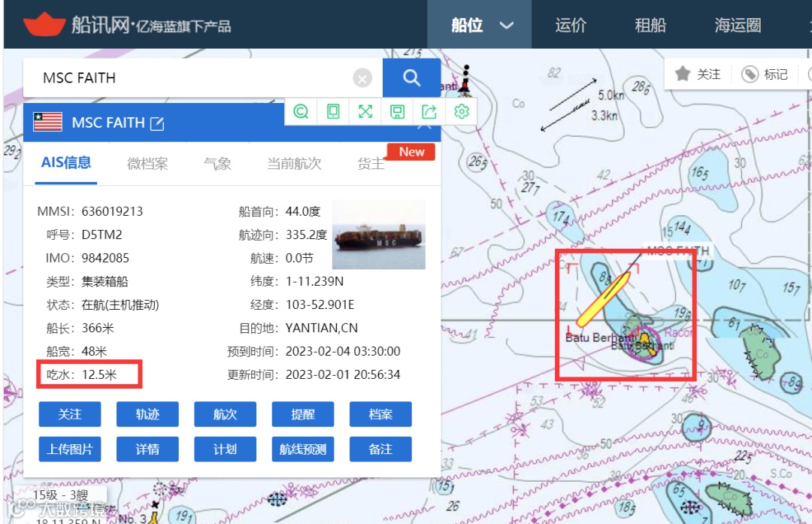Screen dimensions: 812x524
Task: Switch to the 货主 tab
Action: pos(371,164)
